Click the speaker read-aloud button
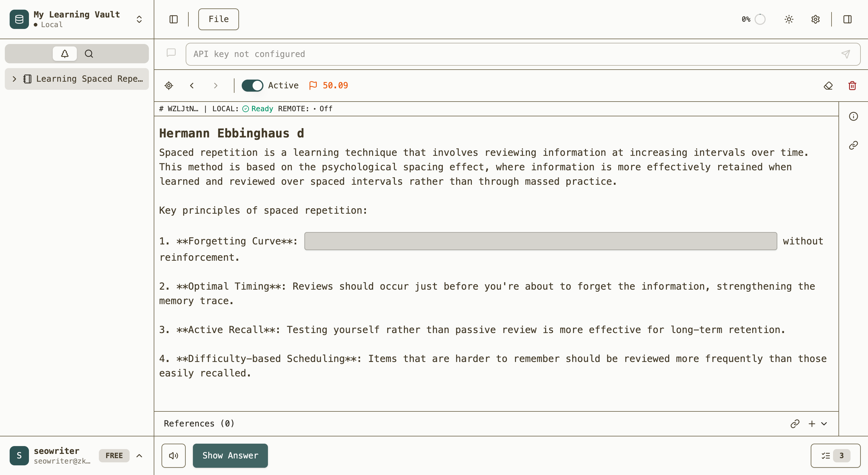The image size is (868, 475). click(x=173, y=455)
